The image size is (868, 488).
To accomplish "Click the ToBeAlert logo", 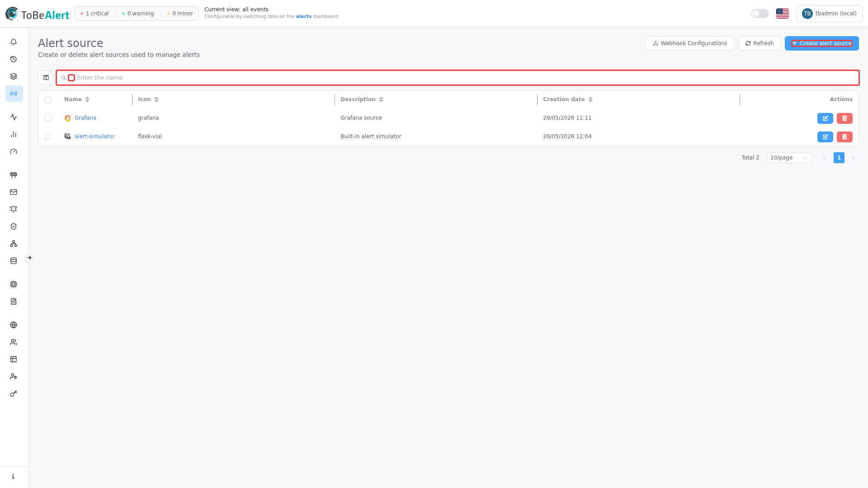I will coord(37,14).
